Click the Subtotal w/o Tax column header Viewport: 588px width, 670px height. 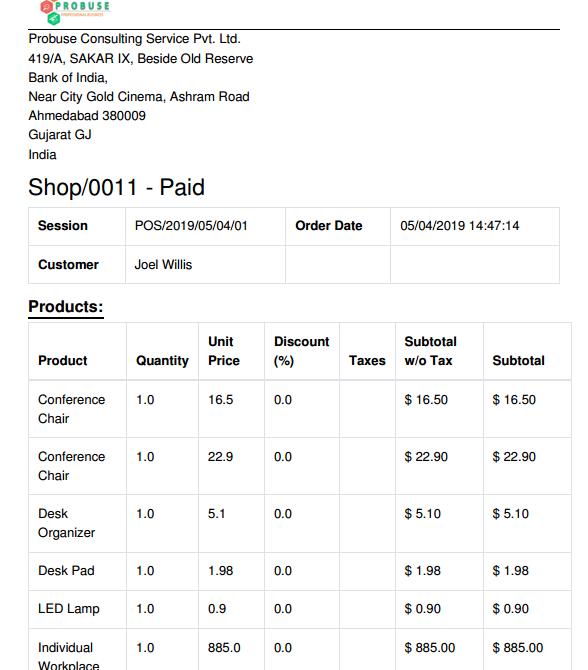(x=430, y=351)
